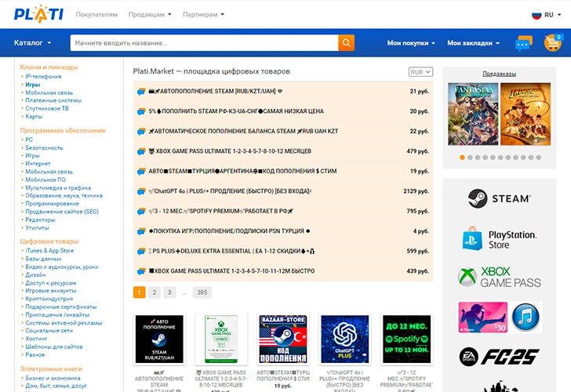Go to page 3 of listings
Screen dimensions: 571x392
[169, 292]
